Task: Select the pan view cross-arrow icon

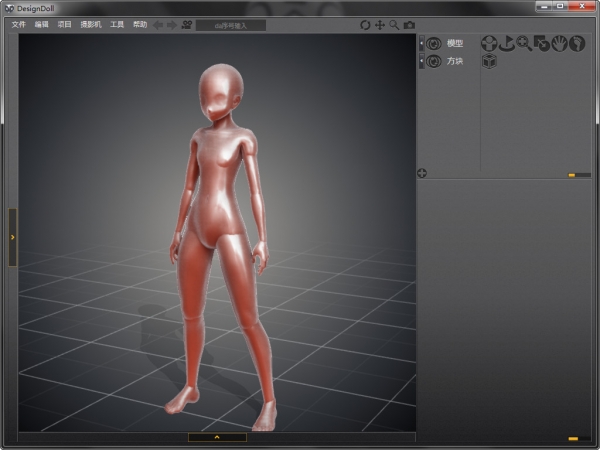Action: (x=379, y=24)
